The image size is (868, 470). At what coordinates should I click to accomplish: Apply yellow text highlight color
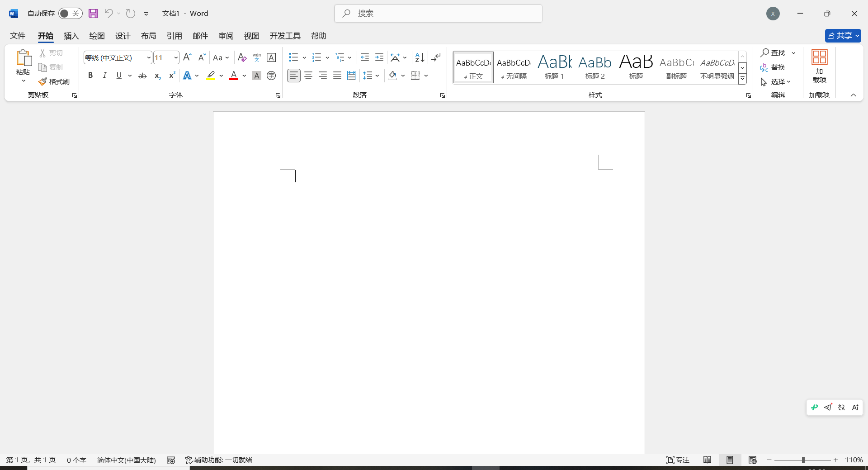click(211, 76)
